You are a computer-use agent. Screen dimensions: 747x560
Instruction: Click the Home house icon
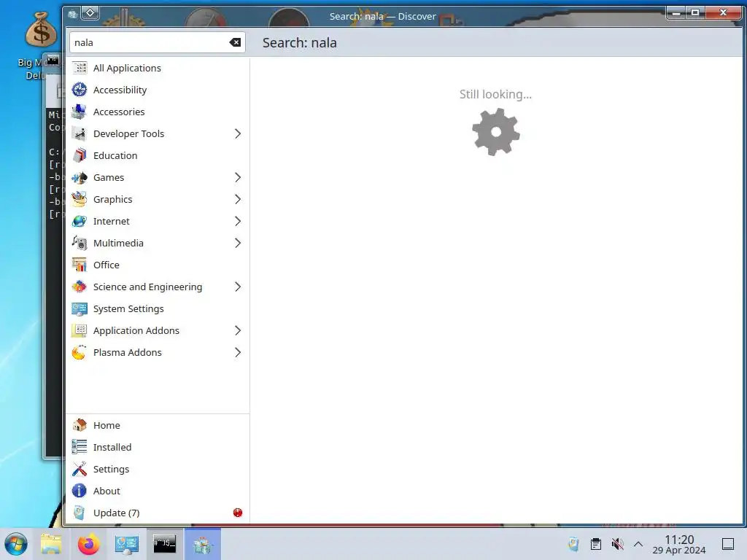[79, 425]
